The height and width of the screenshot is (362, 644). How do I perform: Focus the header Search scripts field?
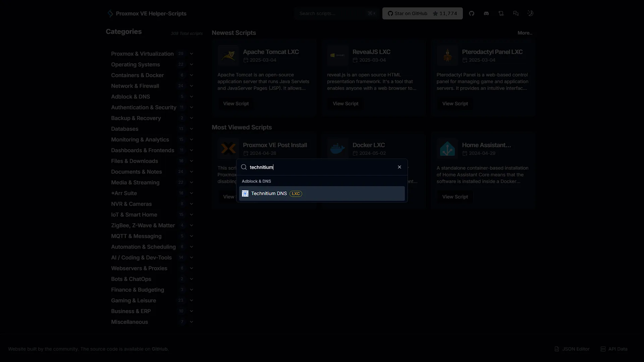click(x=337, y=13)
